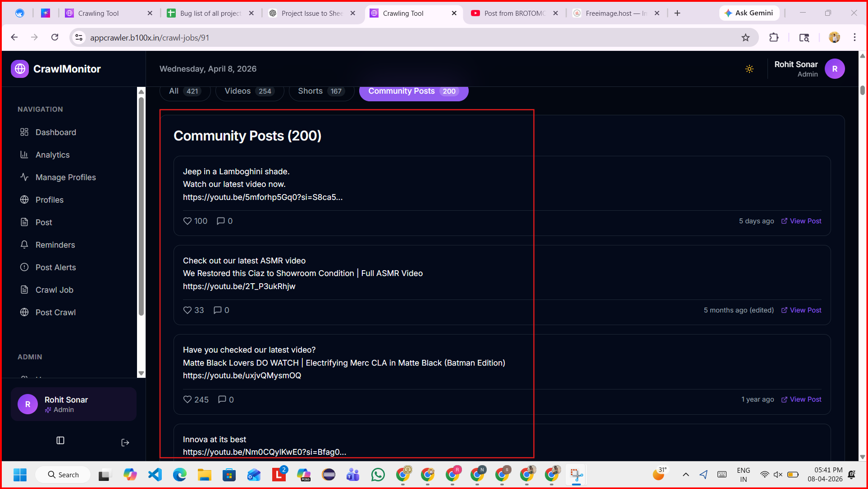Click comment icon on ASMR video post
The image size is (868, 489).
point(217,310)
